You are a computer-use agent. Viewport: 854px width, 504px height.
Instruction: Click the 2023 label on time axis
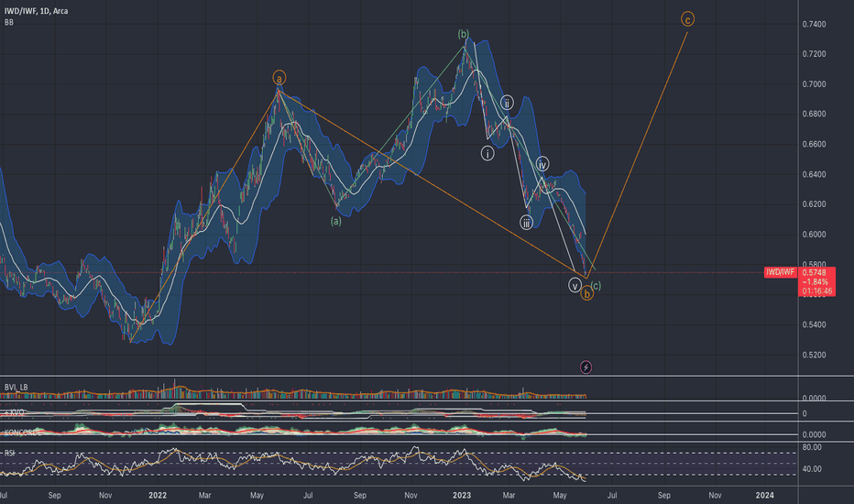click(462, 495)
